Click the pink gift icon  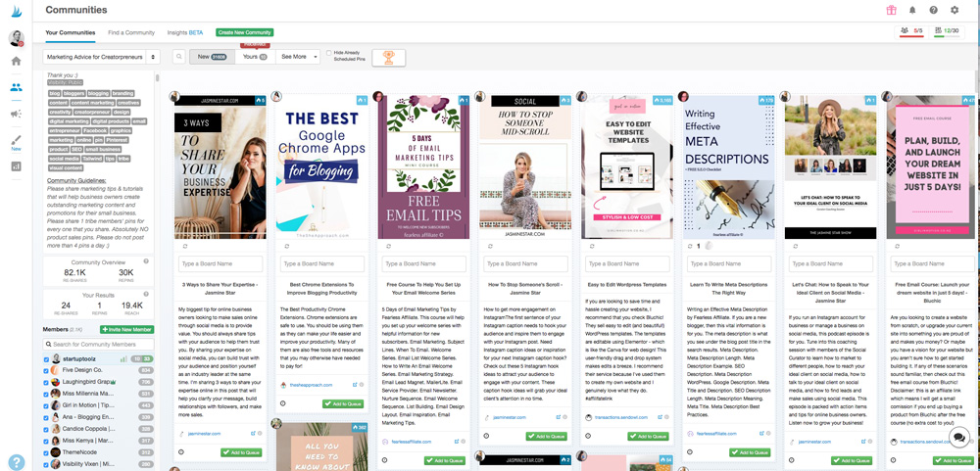click(x=891, y=10)
